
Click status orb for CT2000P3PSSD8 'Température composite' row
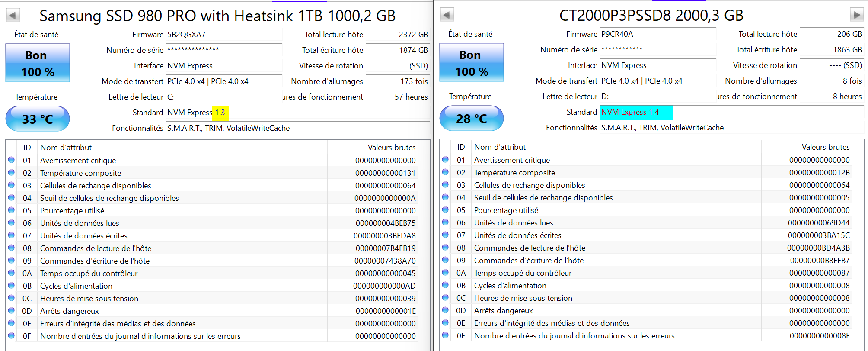point(446,172)
